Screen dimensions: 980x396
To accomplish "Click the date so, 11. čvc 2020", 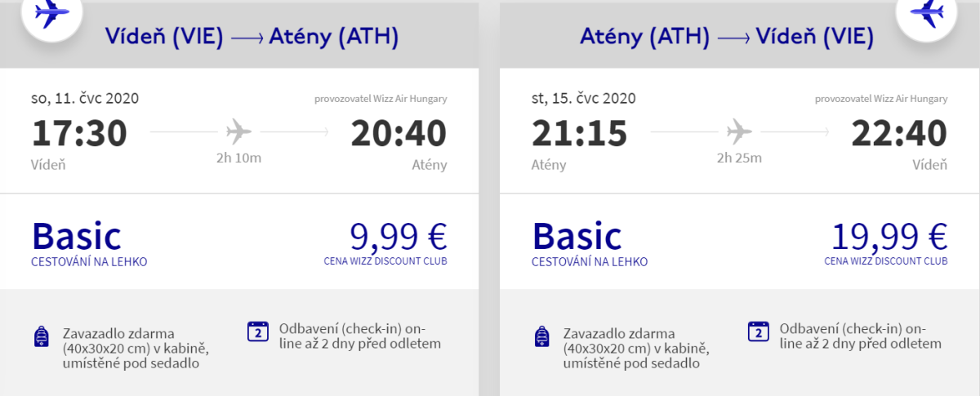I will 86,99.
